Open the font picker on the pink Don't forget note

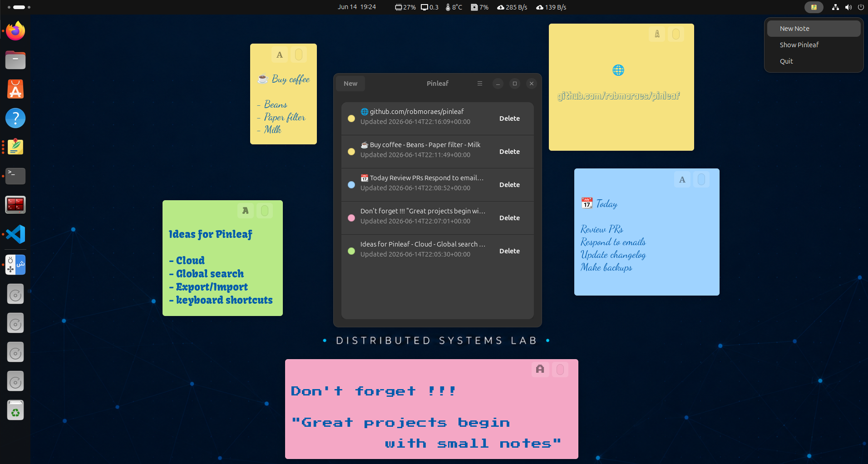tap(540, 369)
